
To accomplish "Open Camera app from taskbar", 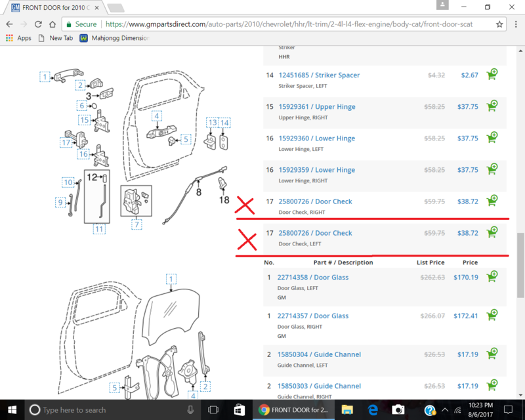I will point(398,409).
